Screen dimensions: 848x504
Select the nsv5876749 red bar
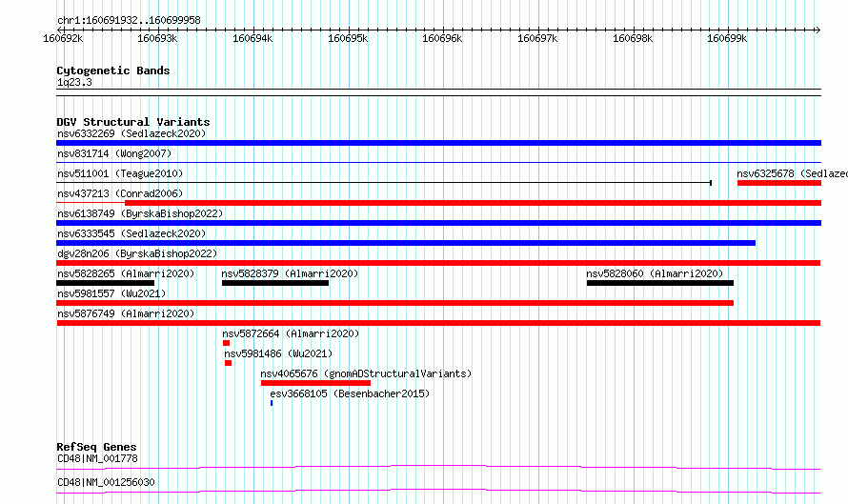click(x=438, y=323)
